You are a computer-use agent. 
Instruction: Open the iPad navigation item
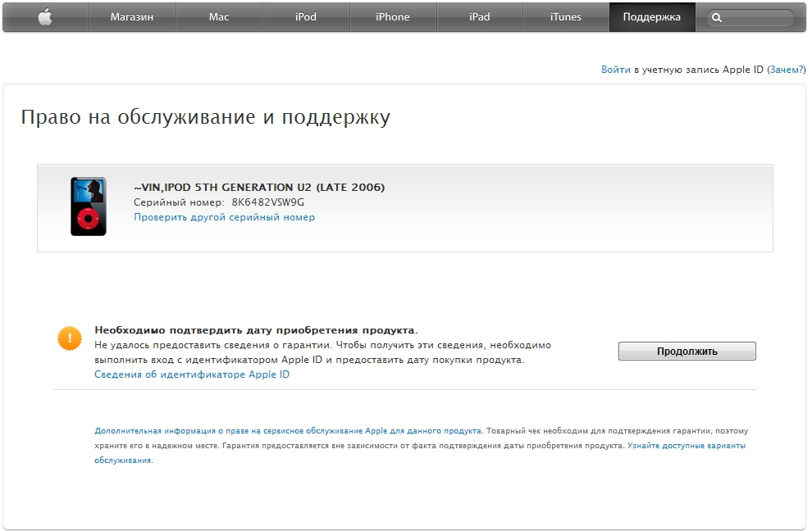pyautogui.click(x=480, y=17)
